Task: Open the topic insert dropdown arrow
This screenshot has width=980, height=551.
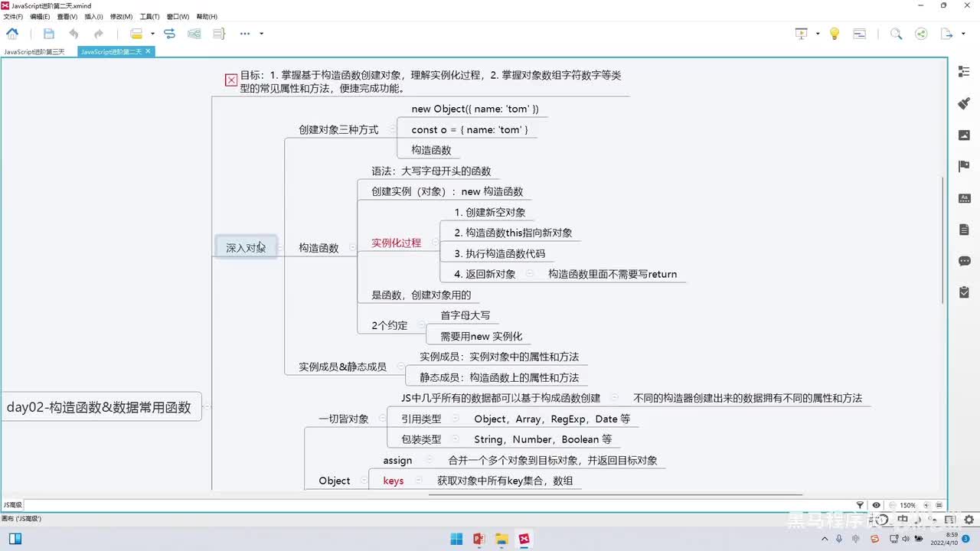Action: click(152, 34)
